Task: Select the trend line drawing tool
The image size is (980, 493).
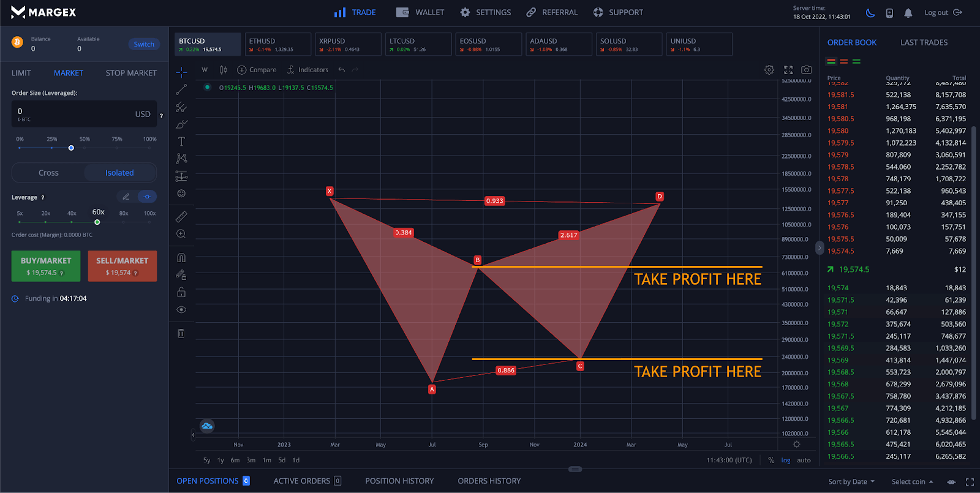Action: [x=181, y=90]
